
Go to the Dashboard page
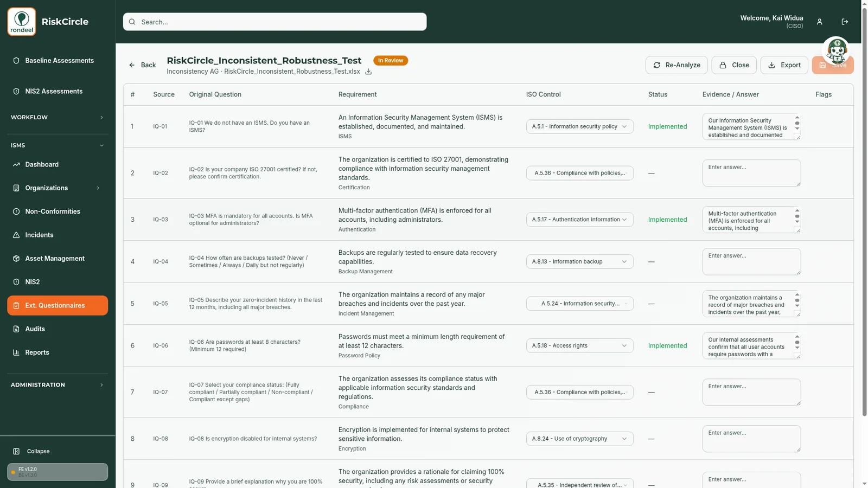pos(58,164)
